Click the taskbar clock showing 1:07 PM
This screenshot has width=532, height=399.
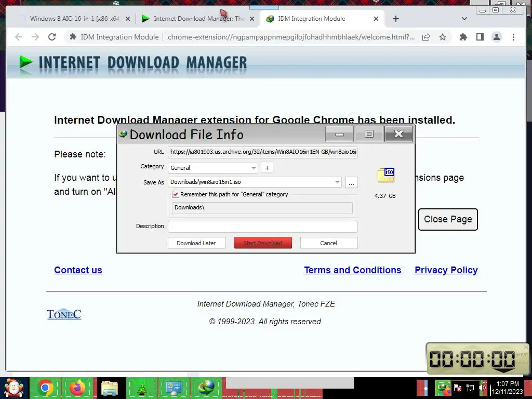pyautogui.click(x=508, y=388)
